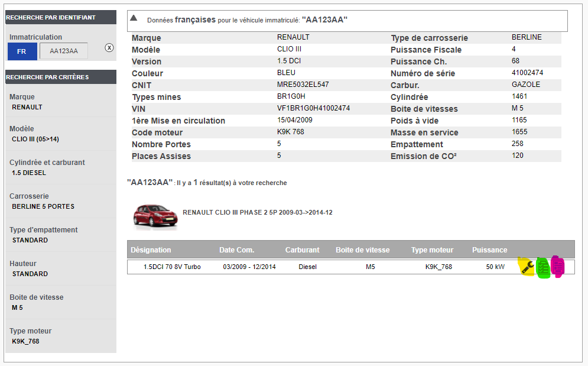This screenshot has width=588, height=366.
Task: Click the Types mines value BR1G0H
Action: coord(291,96)
